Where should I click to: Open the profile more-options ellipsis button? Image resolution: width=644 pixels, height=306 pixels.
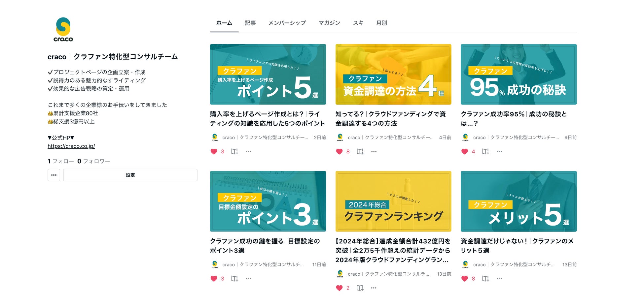pos(54,175)
